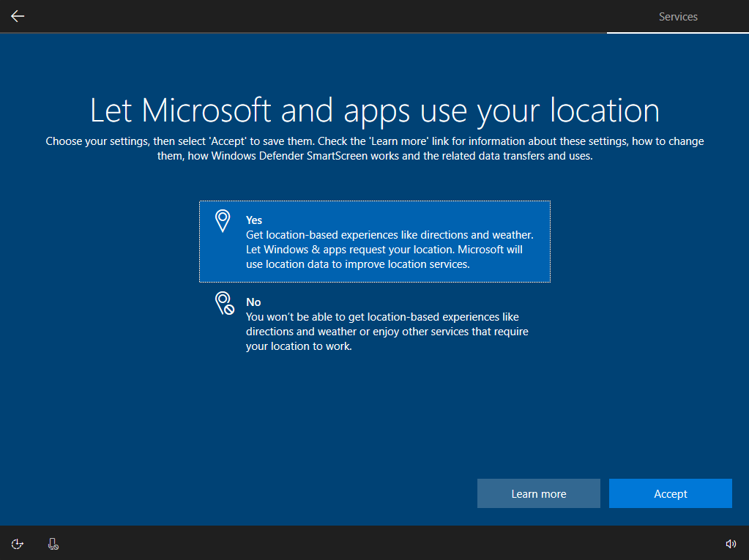Select the Yes location option

375,242
